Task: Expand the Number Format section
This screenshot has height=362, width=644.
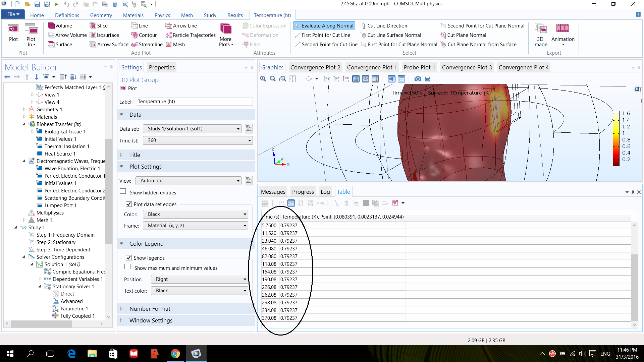Action: pyautogui.click(x=150, y=309)
